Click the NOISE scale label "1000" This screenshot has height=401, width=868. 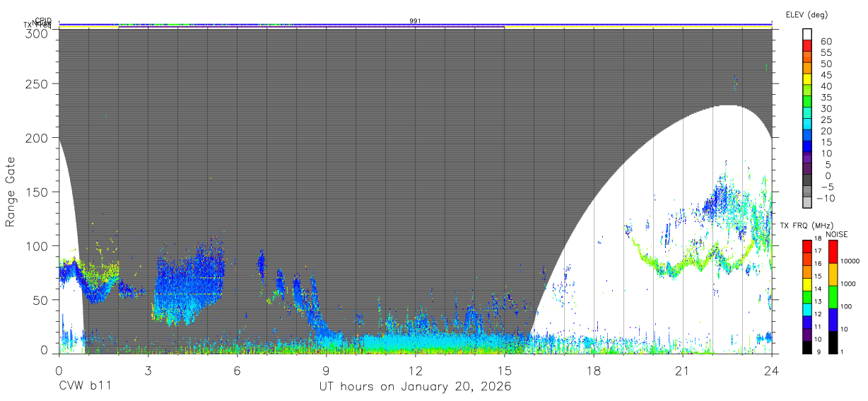click(x=848, y=284)
